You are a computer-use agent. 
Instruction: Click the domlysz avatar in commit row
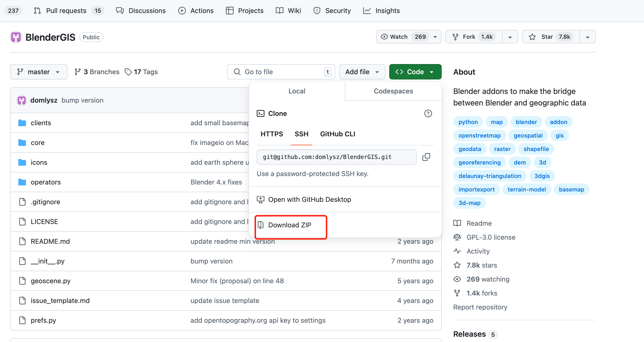pos(22,100)
